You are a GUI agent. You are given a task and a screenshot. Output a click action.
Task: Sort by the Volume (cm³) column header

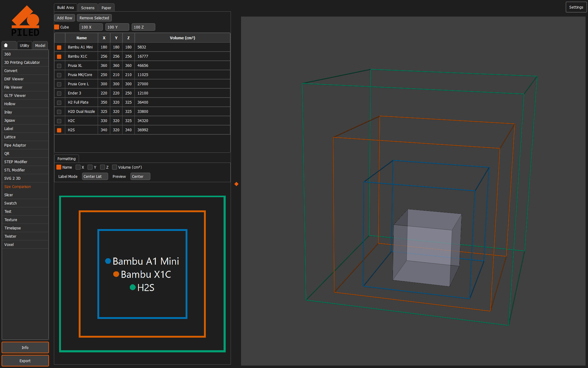[183, 38]
